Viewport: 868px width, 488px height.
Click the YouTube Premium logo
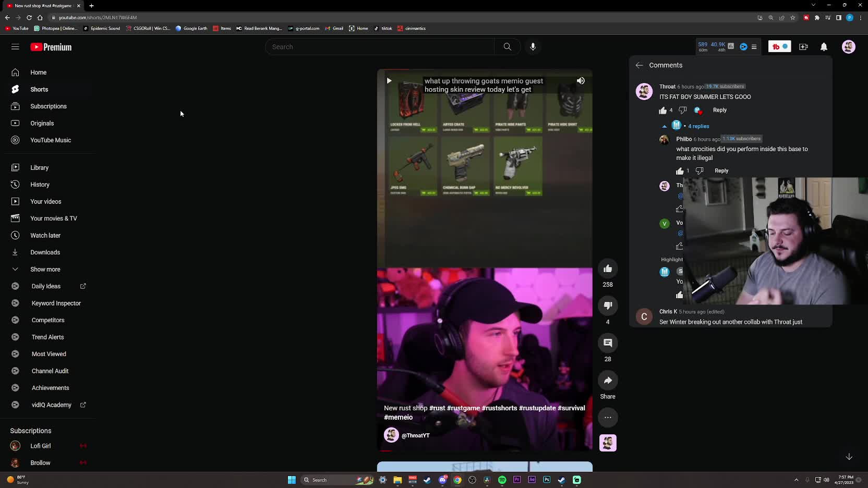[x=51, y=47]
